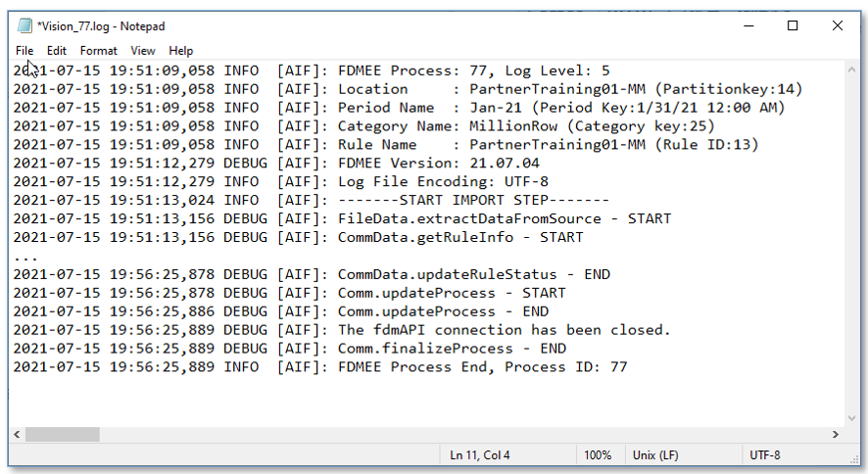Open the Edit menu
The width and height of the screenshot is (868, 474).
[x=57, y=51]
